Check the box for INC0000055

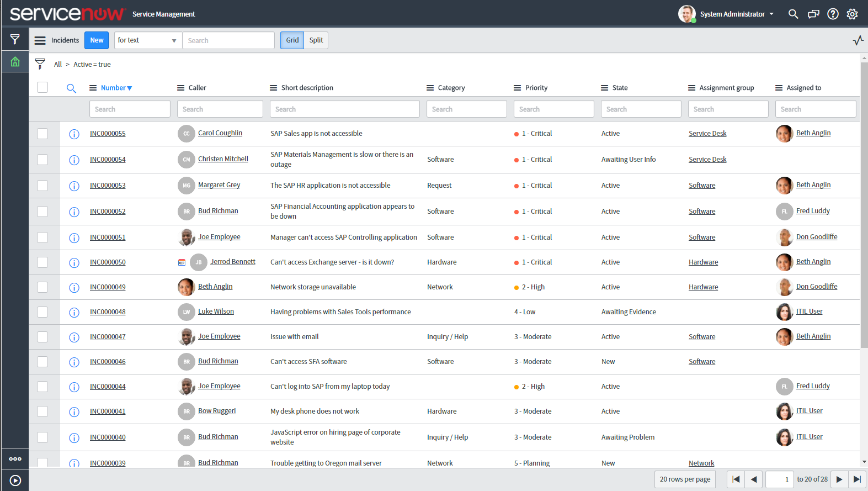(x=42, y=134)
